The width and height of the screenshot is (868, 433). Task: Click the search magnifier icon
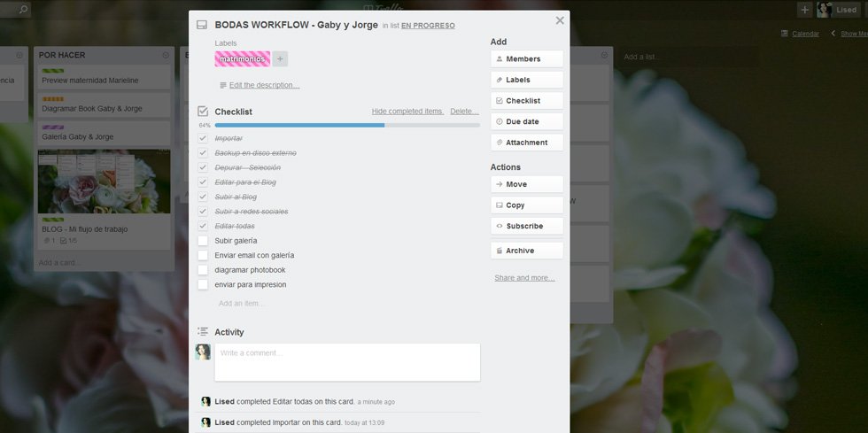pyautogui.click(x=23, y=10)
